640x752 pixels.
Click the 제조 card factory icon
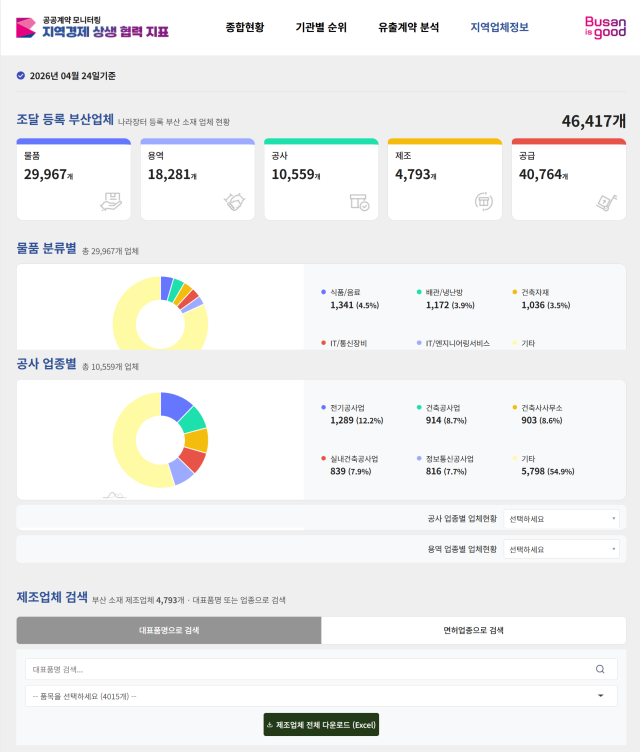(x=483, y=201)
